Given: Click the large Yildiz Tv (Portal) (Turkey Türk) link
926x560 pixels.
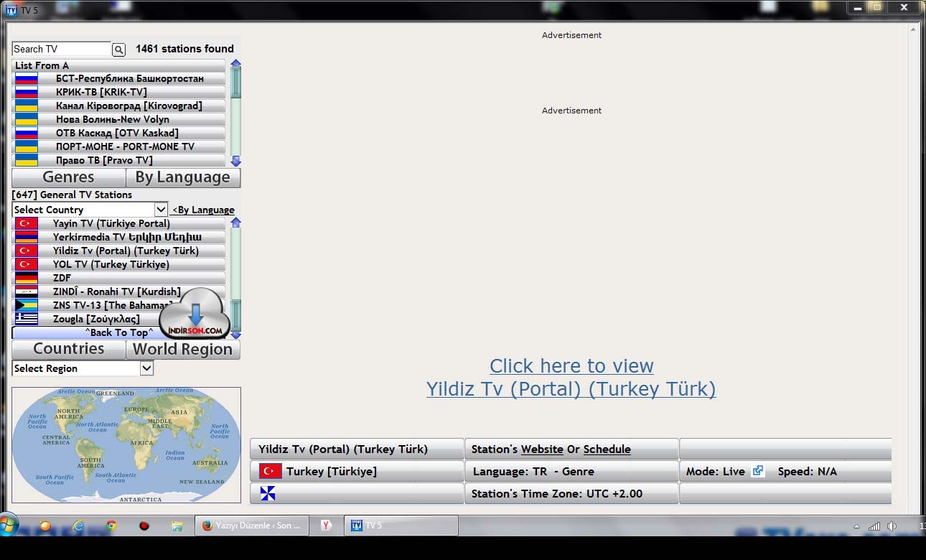Looking at the screenshot, I should (x=571, y=389).
